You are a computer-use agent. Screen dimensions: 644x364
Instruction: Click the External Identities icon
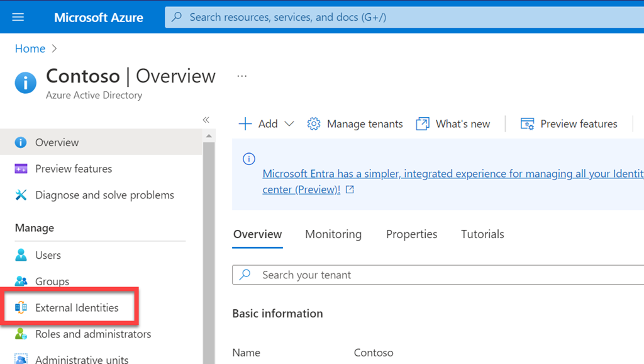(x=21, y=308)
